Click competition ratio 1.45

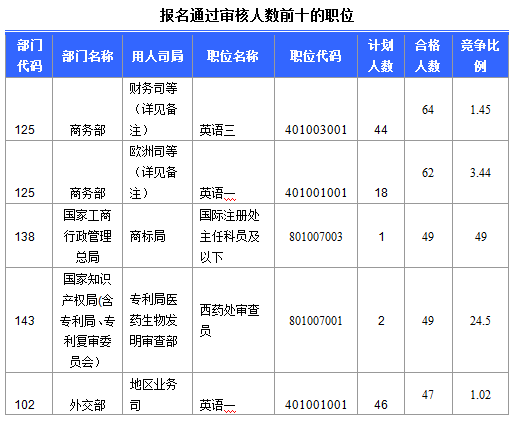coord(480,110)
